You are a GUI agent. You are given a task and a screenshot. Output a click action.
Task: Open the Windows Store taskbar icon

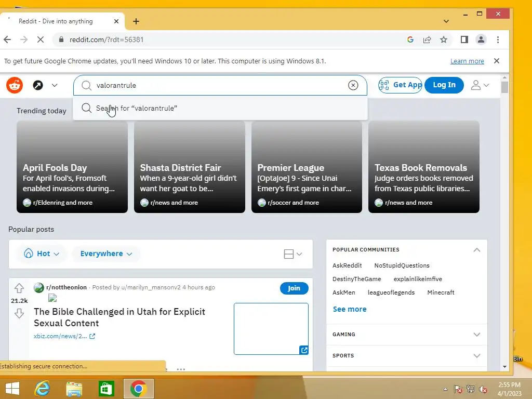pos(106,389)
